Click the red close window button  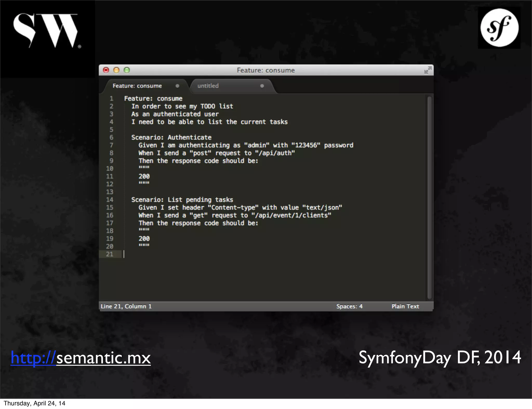[106, 70]
